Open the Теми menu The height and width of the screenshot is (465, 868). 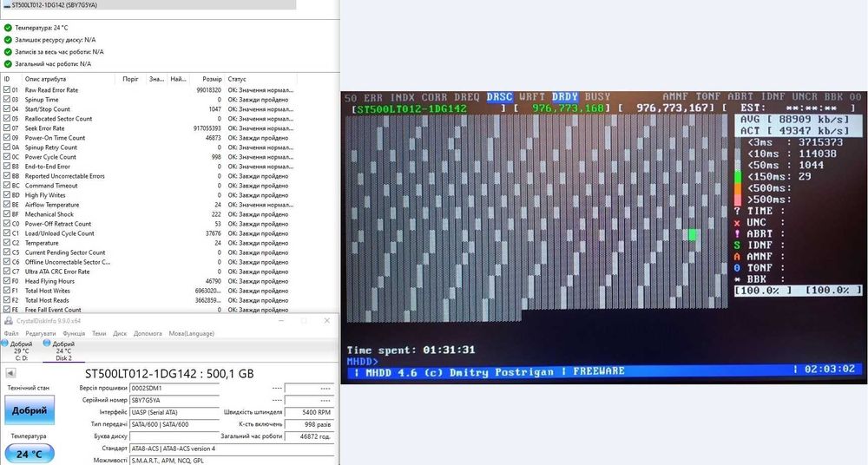click(99, 334)
